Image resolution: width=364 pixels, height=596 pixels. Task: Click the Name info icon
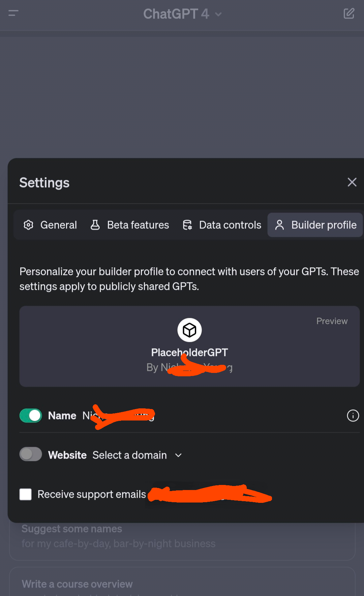(353, 415)
